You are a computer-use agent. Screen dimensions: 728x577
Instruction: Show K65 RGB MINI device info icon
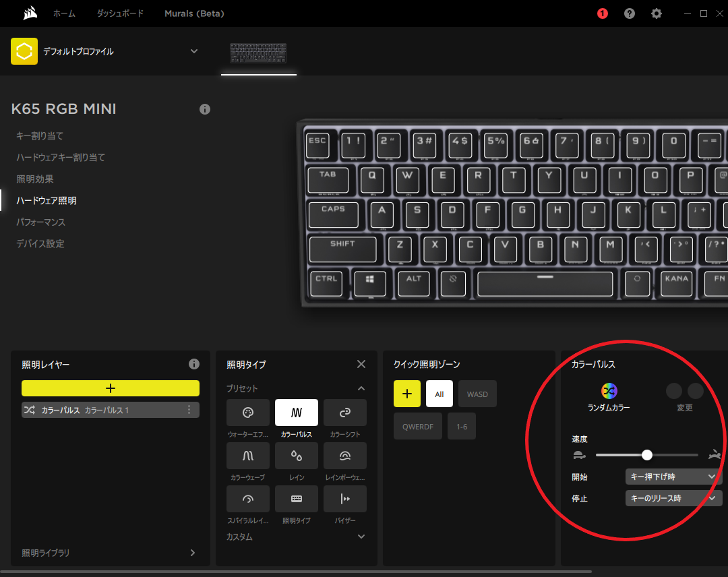tap(205, 109)
